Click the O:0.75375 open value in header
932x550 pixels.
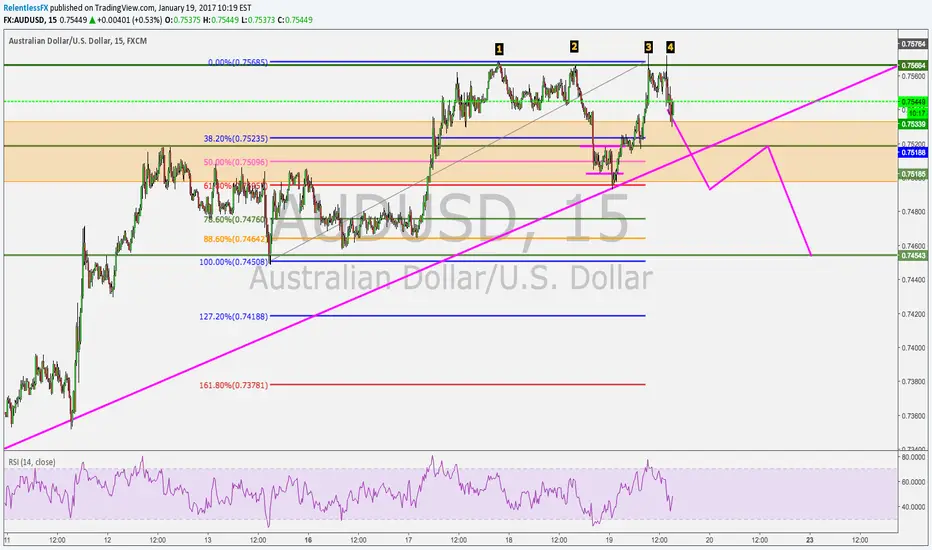click(182, 20)
